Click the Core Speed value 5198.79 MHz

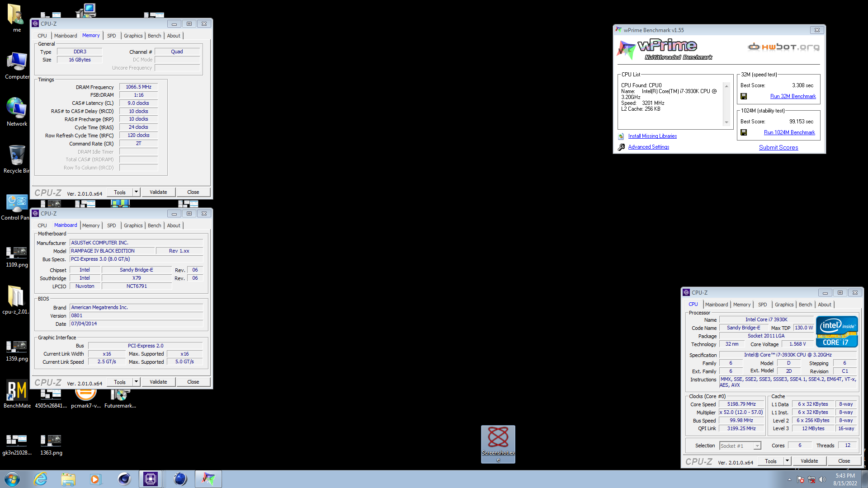[741, 404]
